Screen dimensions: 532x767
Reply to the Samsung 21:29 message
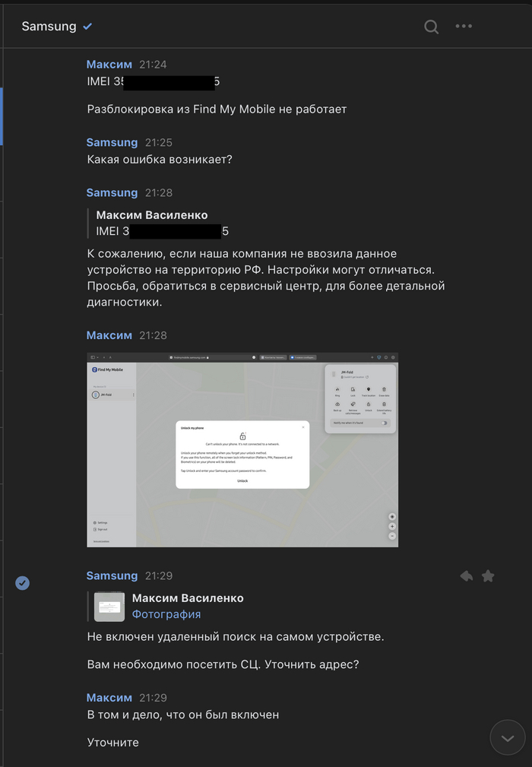[x=467, y=576]
